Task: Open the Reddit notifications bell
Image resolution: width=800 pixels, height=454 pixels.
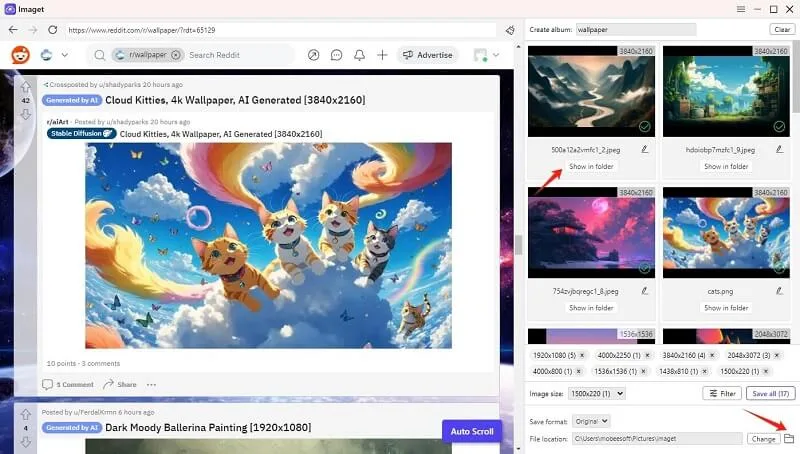Action: pos(359,55)
